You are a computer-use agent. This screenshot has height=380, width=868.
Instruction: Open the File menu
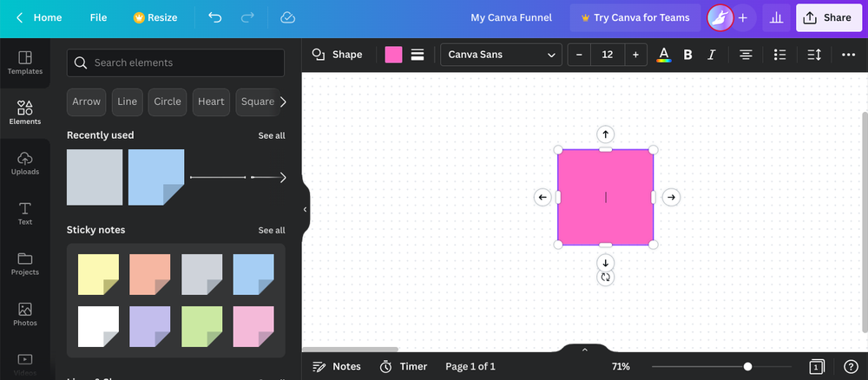pyautogui.click(x=99, y=17)
